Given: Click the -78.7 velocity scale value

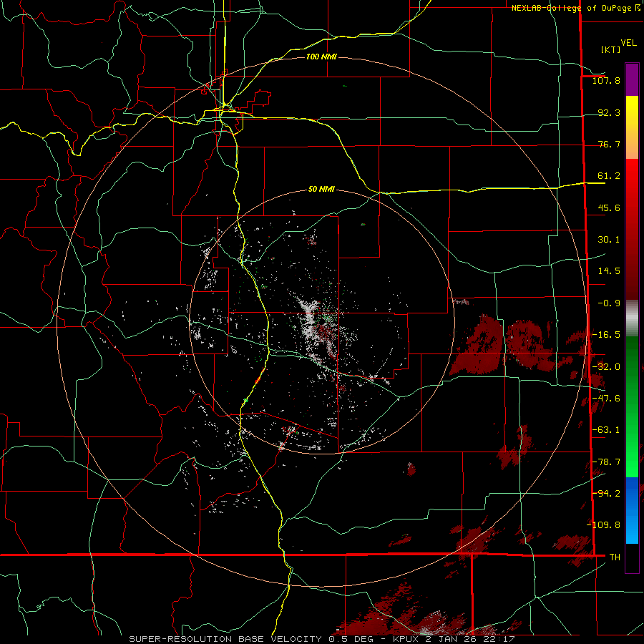Looking at the screenshot, I should pos(606,462).
